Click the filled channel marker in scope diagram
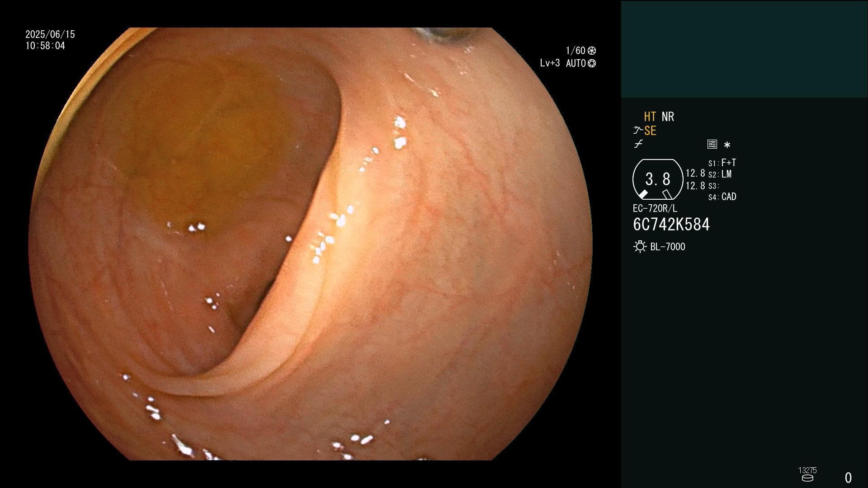Screen dimensions: 868x488 point(643,194)
